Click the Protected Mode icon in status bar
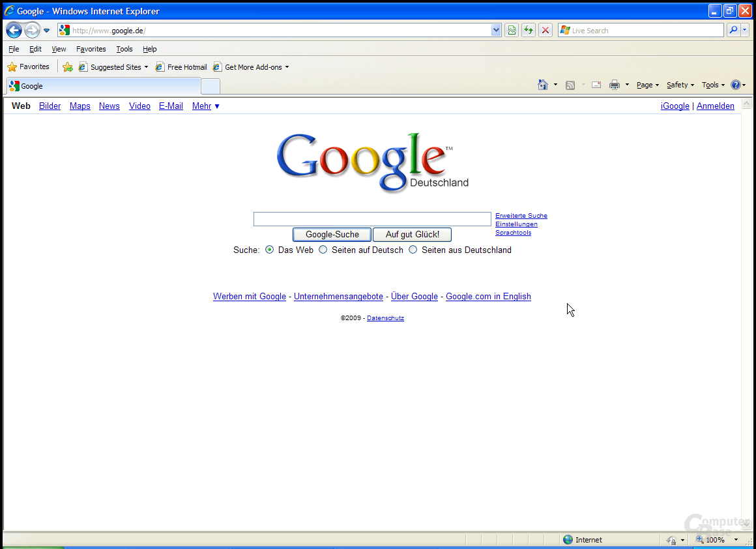 coord(671,541)
